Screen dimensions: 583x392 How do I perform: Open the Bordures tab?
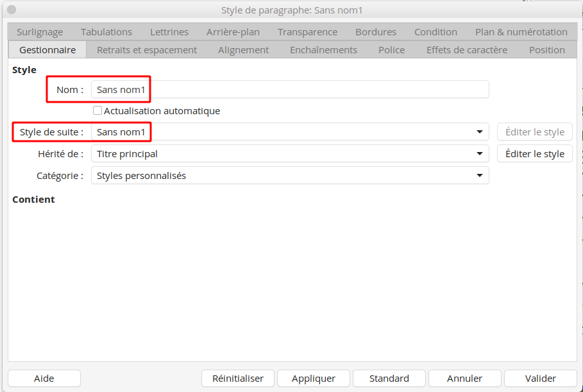point(376,32)
